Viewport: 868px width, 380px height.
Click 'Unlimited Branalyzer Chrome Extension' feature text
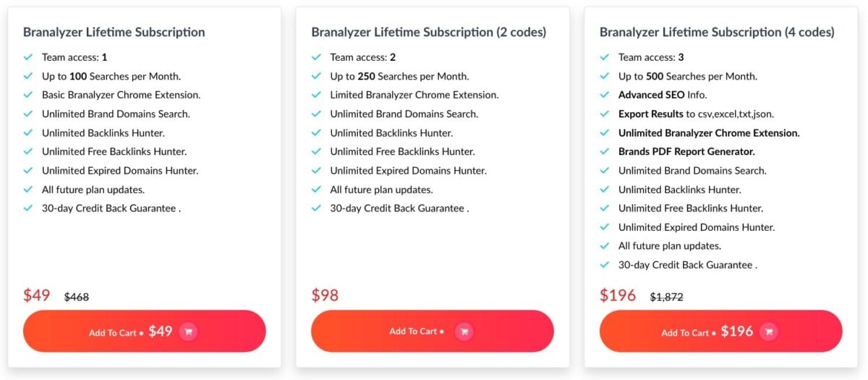[708, 132]
